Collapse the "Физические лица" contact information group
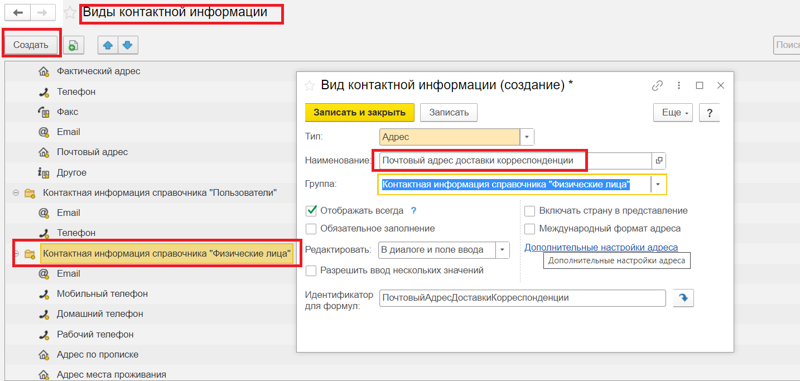 click(x=15, y=253)
